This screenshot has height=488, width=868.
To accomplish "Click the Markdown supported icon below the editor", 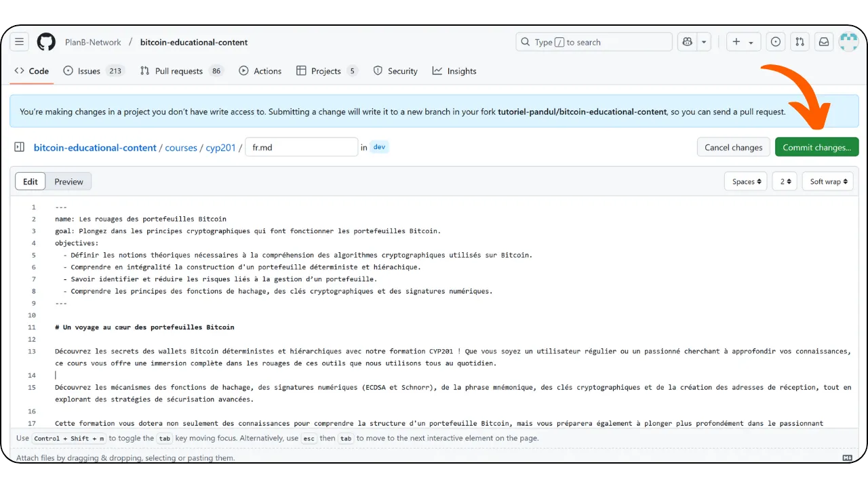I will pos(847,458).
